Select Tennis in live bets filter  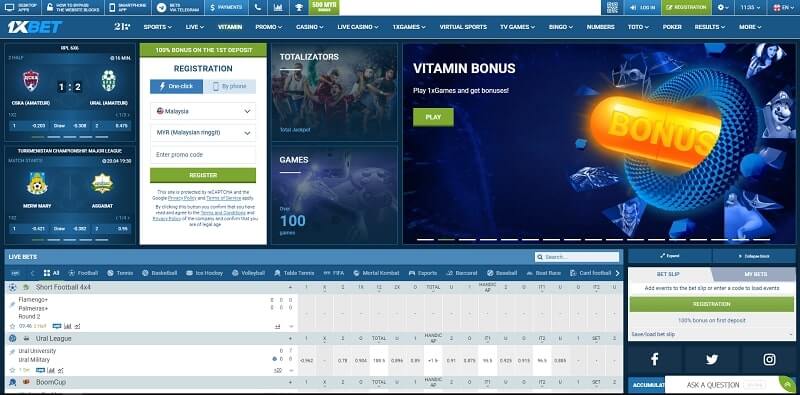(x=120, y=273)
